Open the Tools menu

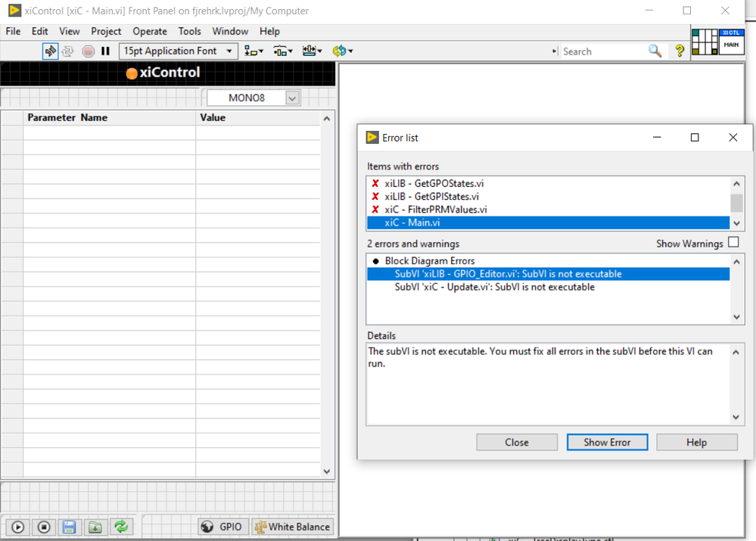click(x=189, y=31)
